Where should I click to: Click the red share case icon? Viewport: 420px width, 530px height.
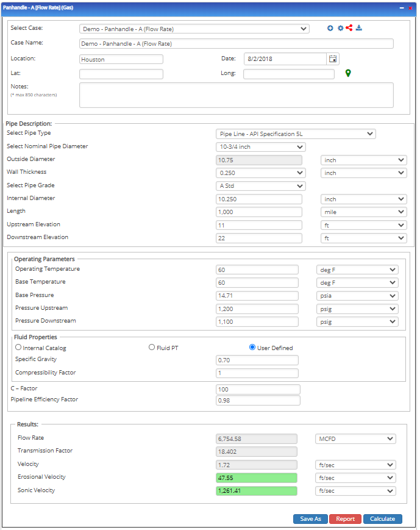pos(350,28)
